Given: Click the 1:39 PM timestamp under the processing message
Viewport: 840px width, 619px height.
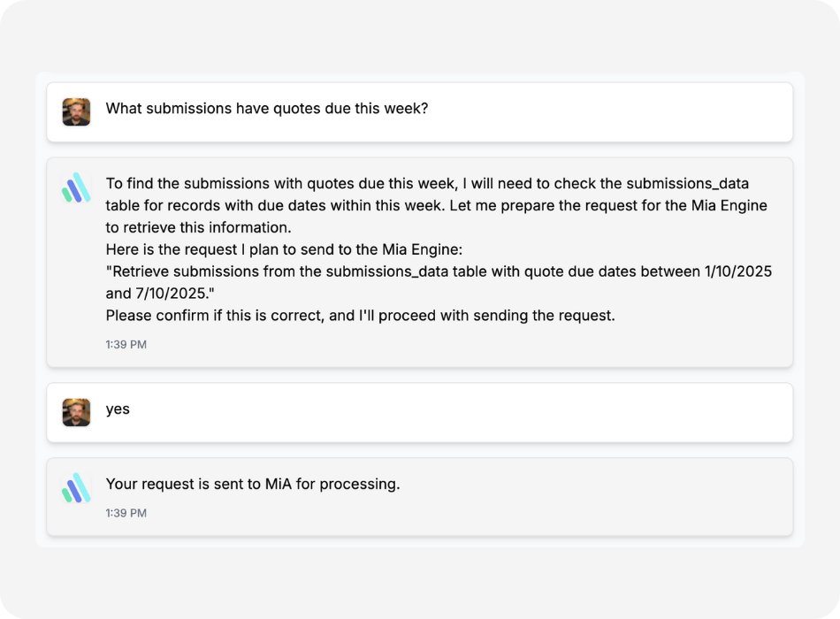Looking at the screenshot, I should 126,513.
